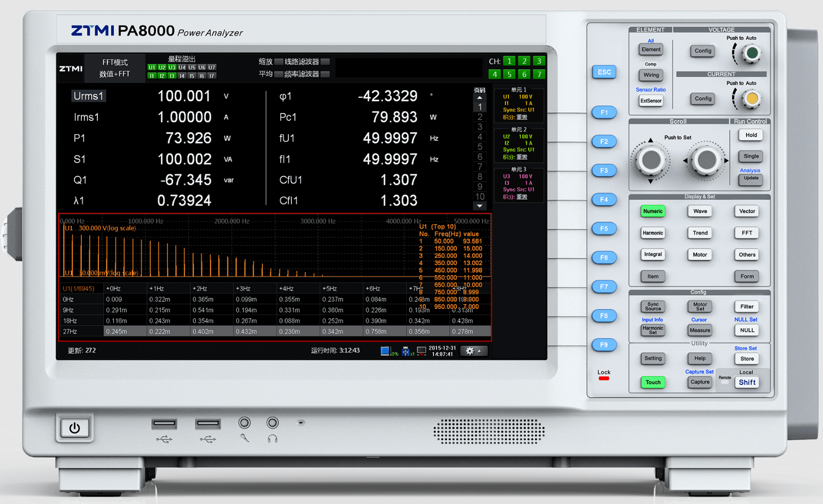Select the Wave display mode
This screenshot has height=504, width=823.
tap(700, 211)
